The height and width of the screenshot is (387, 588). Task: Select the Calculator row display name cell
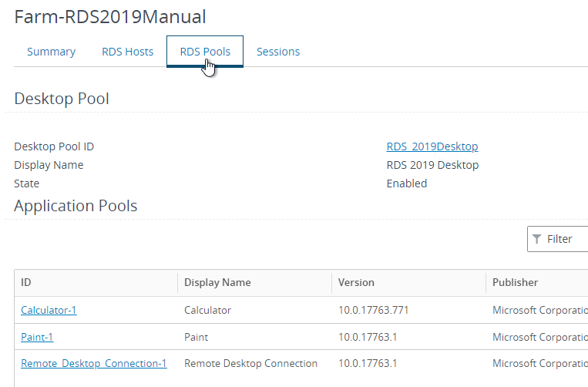tap(207, 310)
